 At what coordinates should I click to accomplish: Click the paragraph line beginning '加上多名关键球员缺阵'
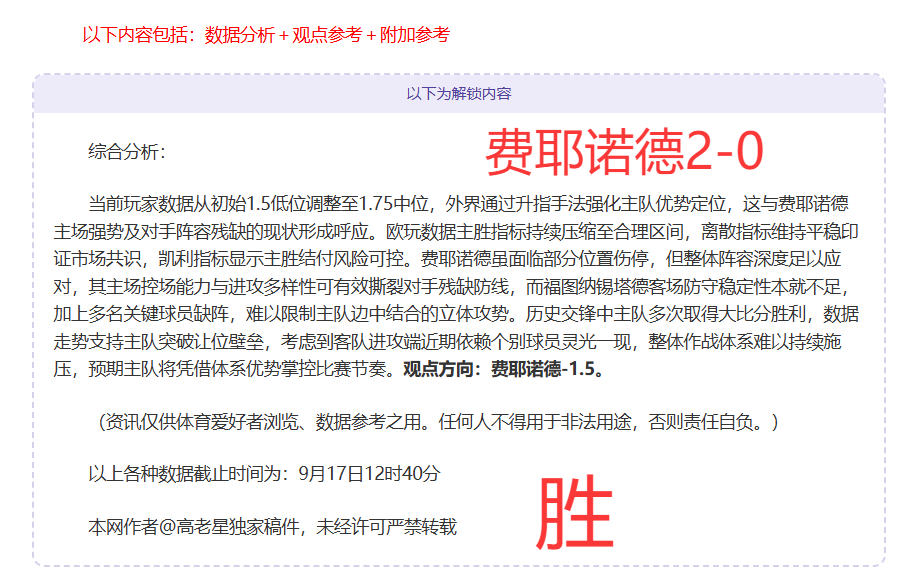point(456,314)
